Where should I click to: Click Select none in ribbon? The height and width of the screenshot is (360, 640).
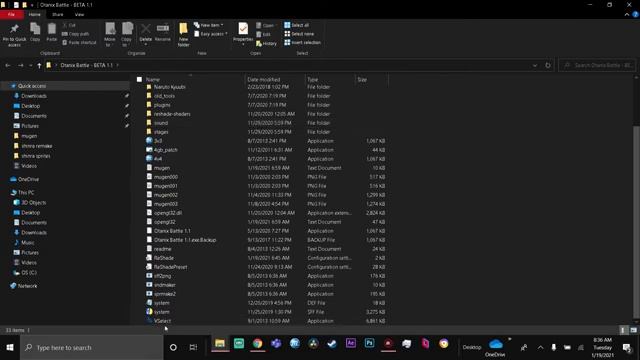point(299,34)
